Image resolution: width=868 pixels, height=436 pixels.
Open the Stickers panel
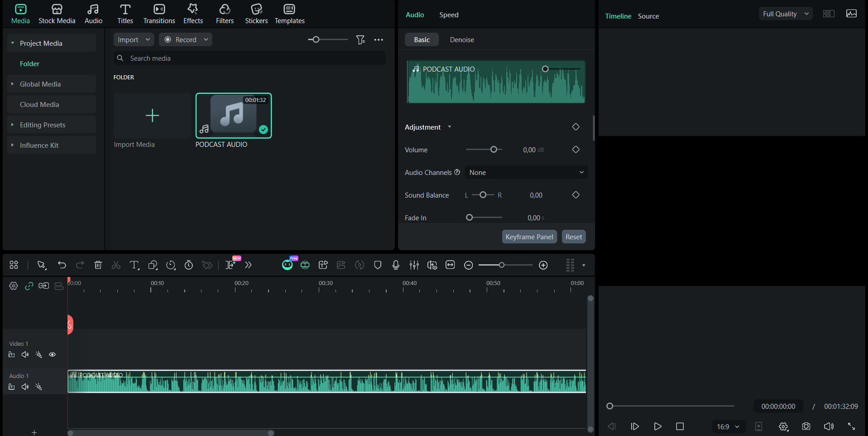click(256, 14)
